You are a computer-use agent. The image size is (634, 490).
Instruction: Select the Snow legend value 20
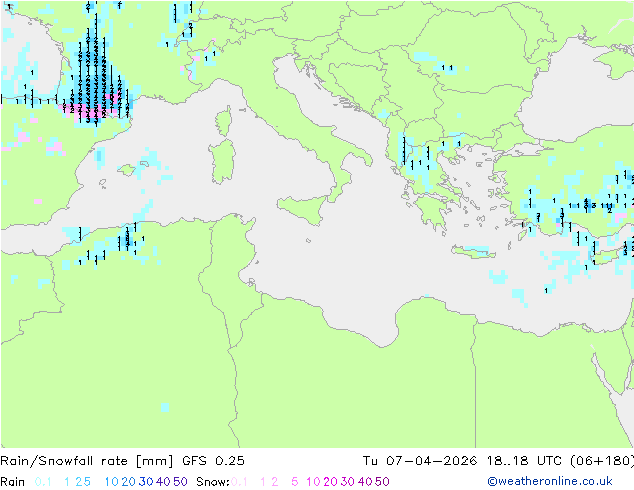330,482
